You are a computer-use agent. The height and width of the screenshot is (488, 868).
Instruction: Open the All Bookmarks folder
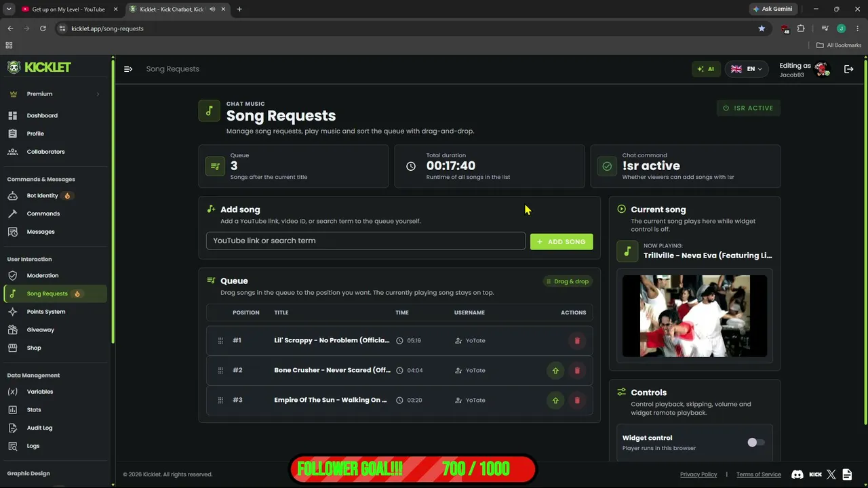coord(839,45)
